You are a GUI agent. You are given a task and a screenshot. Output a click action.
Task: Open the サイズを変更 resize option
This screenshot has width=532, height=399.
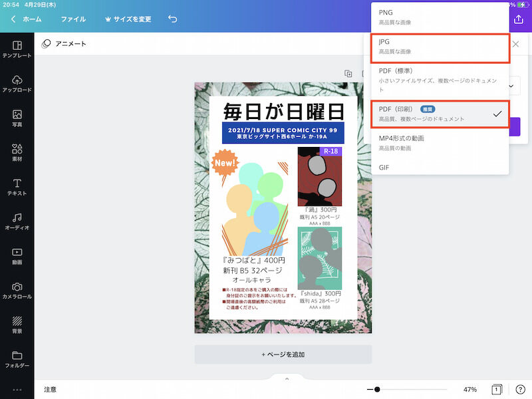pos(128,19)
